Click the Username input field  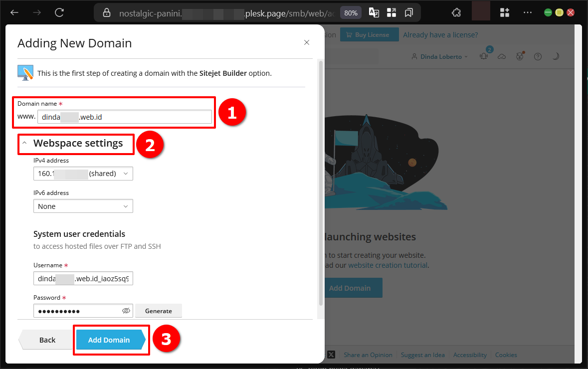pos(83,279)
